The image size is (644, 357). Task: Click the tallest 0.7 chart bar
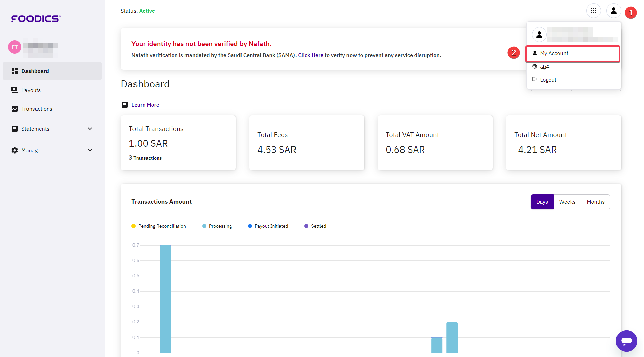[x=165, y=299]
